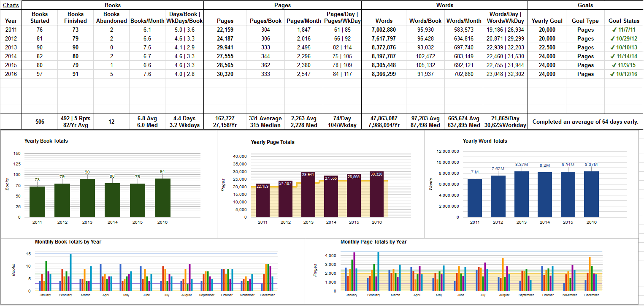The width and height of the screenshot is (644, 306).
Task: Click the Books Started column header
Action: point(40,17)
